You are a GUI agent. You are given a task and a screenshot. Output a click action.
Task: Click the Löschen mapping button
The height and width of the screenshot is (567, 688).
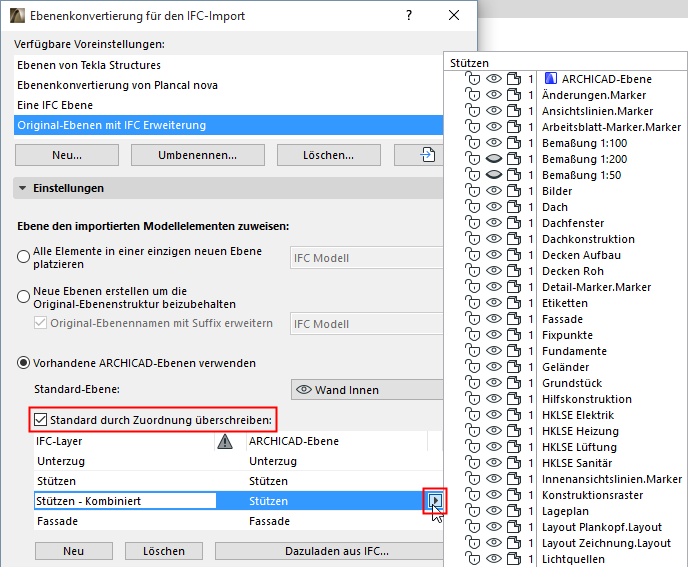pos(164,551)
